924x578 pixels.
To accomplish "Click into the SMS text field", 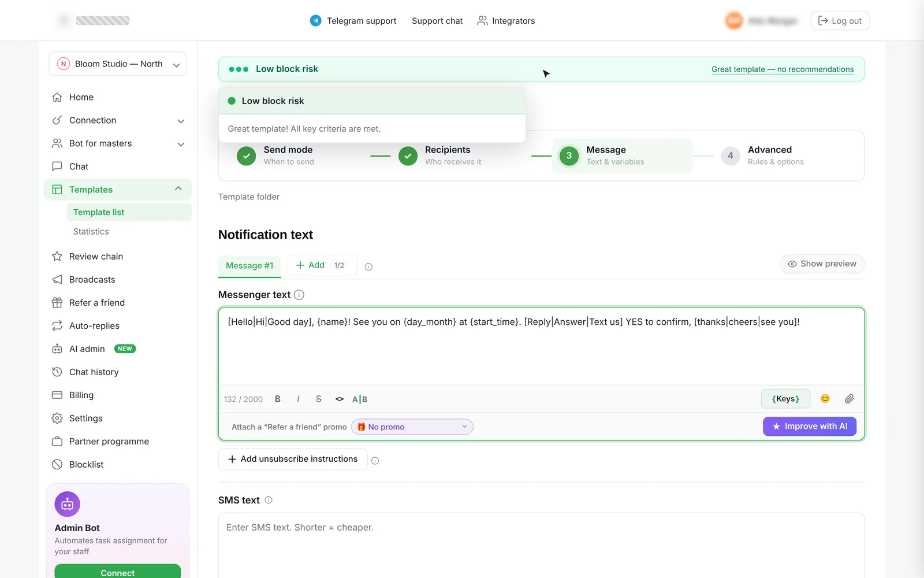I will [x=541, y=545].
